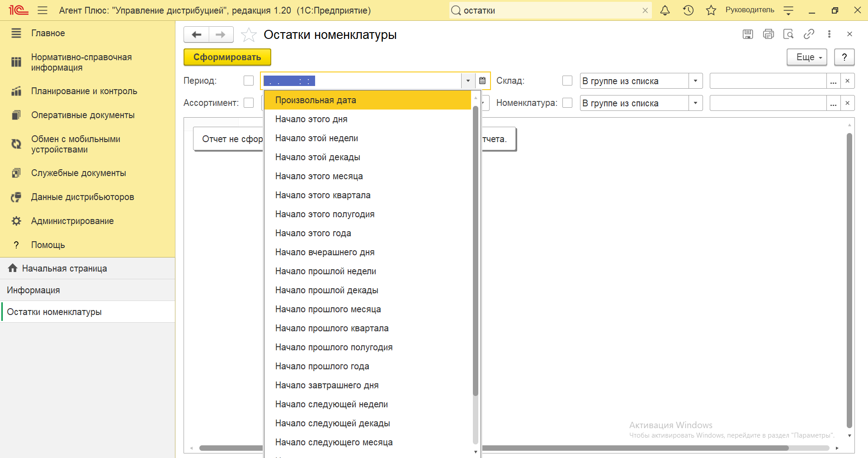Switch to Начальная страница tab
This screenshot has height=458, width=868.
pyautogui.click(x=88, y=268)
